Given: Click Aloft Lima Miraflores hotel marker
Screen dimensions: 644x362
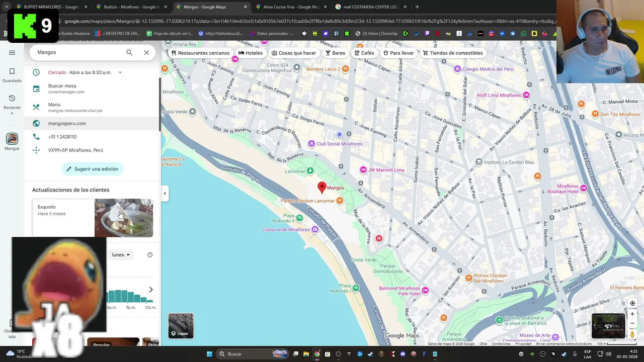Looking at the screenshot, I should 526,95.
